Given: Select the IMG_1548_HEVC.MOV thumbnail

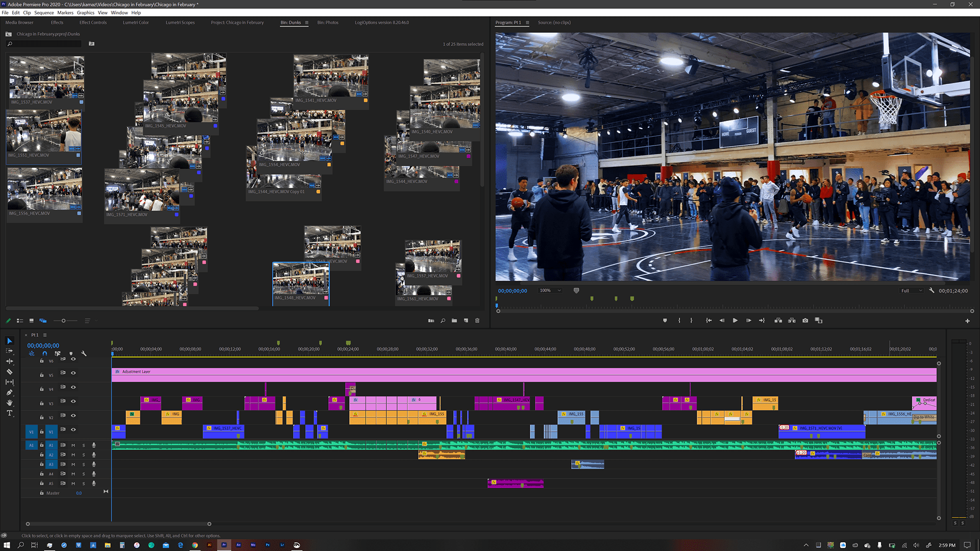Looking at the screenshot, I should click(x=301, y=281).
